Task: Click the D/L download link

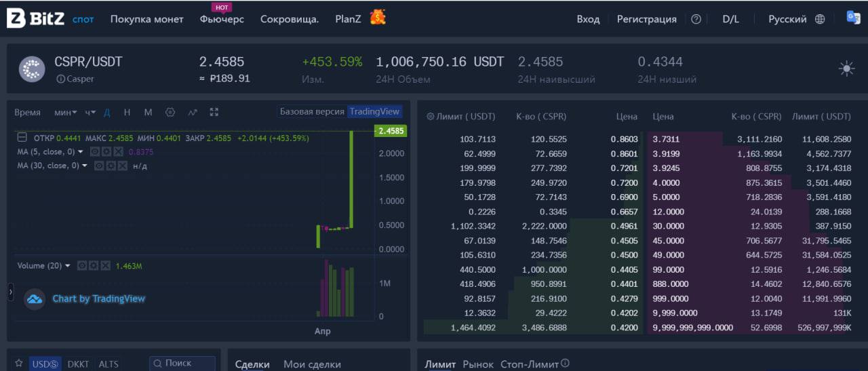Action: pos(730,19)
